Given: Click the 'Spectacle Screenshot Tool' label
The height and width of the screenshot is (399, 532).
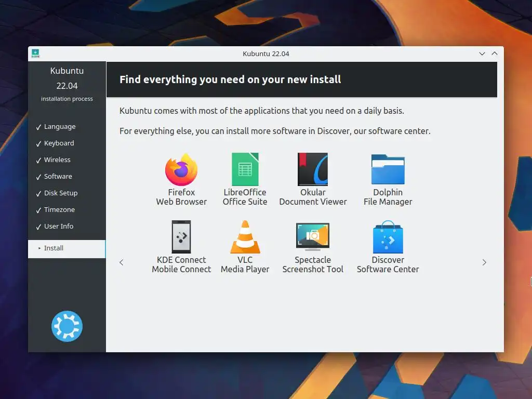Looking at the screenshot, I should [x=313, y=264].
